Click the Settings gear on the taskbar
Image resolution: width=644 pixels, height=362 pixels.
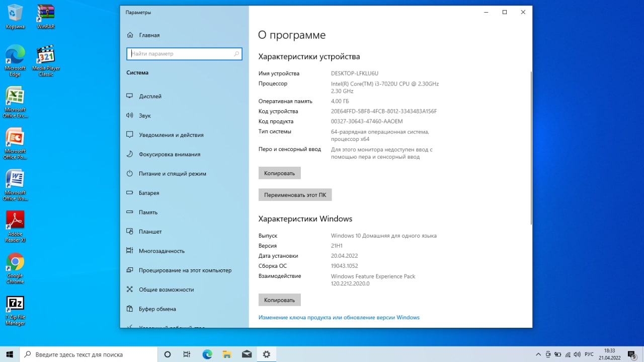pyautogui.click(x=266, y=354)
